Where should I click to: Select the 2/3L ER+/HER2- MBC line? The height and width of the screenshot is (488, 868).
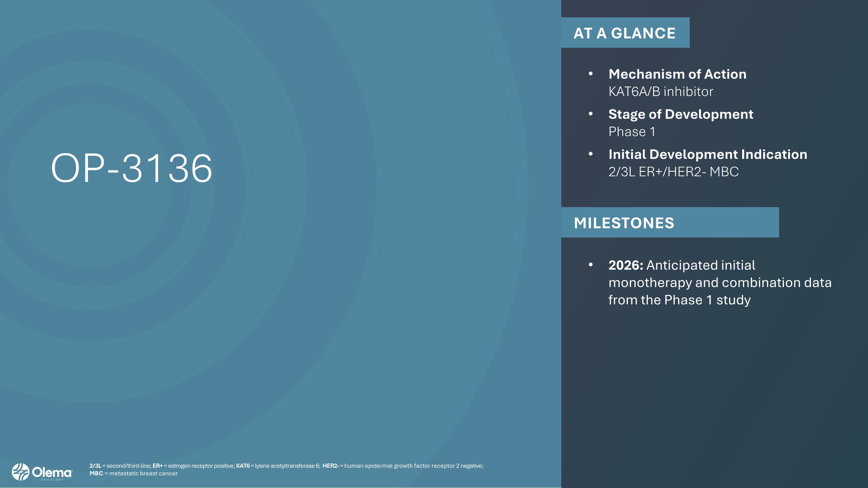(x=673, y=172)
